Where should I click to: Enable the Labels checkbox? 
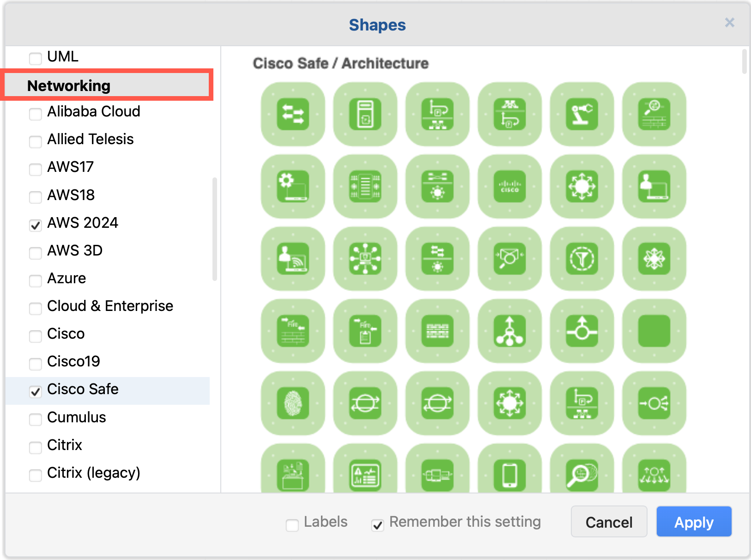pos(292,525)
